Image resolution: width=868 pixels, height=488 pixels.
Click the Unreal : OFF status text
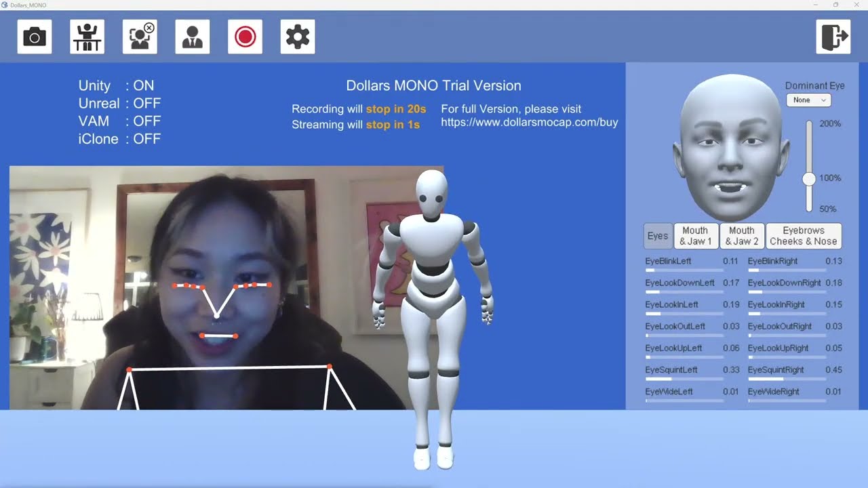120,103
